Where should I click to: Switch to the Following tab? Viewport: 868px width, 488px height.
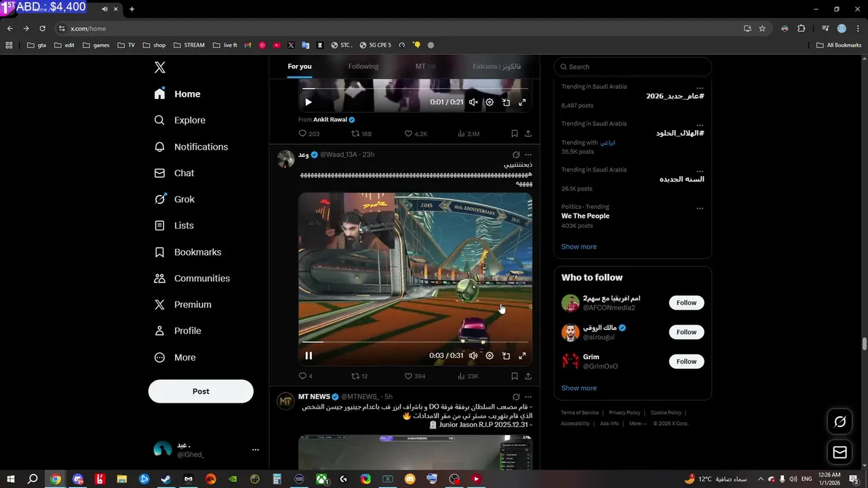(x=363, y=66)
